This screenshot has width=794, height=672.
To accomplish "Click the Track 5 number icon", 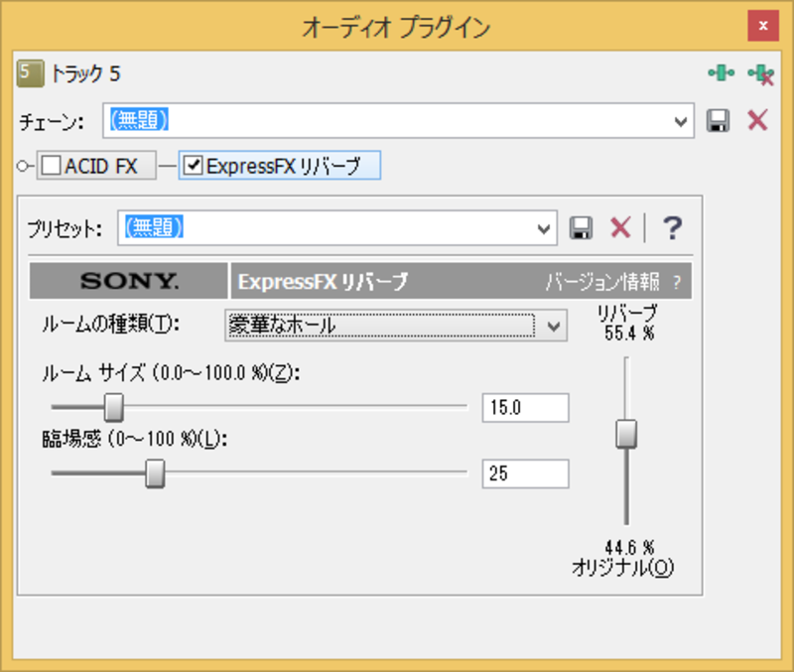I will pos(30,73).
